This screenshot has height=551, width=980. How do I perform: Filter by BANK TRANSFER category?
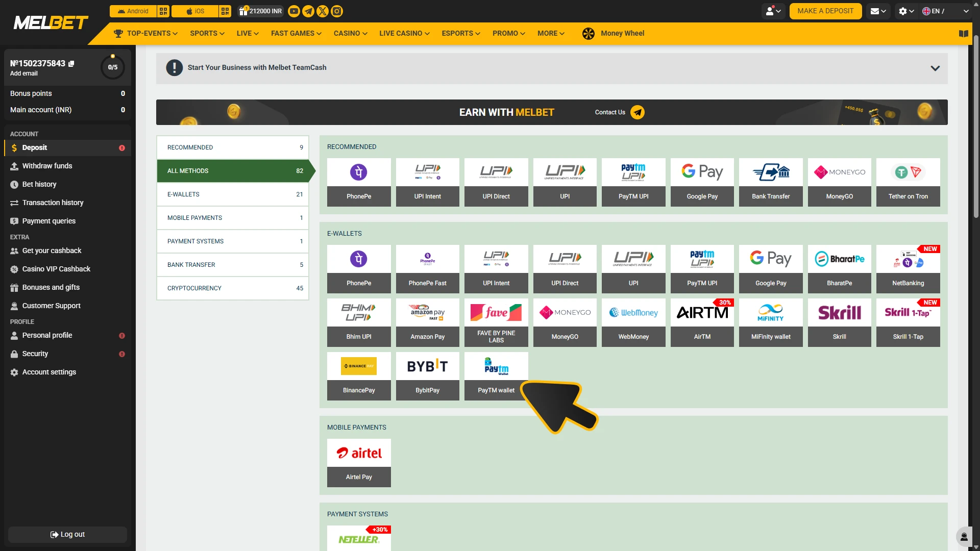click(233, 265)
